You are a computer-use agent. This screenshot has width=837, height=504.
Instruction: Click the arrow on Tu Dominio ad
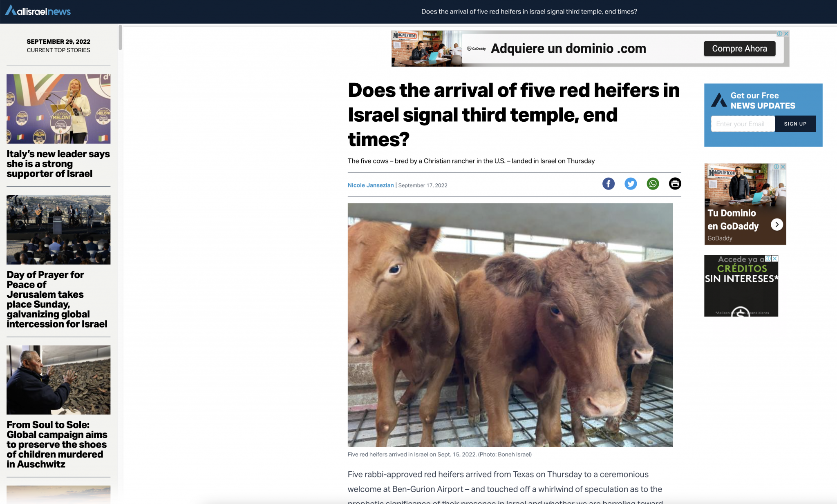(777, 224)
